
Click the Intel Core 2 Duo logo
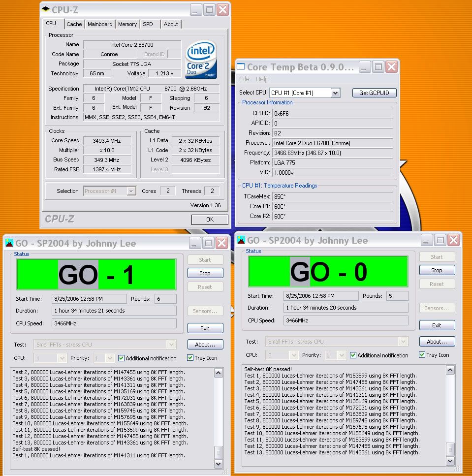201,60
